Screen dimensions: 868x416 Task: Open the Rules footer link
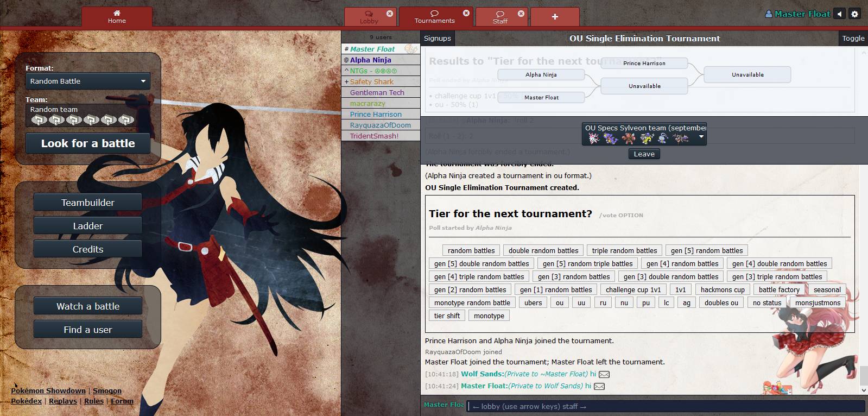point(94,401)
